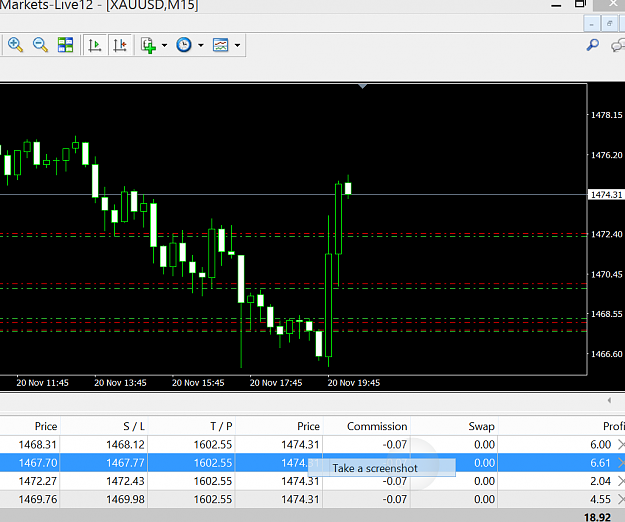Close the order with profit 6.61
The width and height of the screenshot is (625, 522).
(x=621, y=463)
